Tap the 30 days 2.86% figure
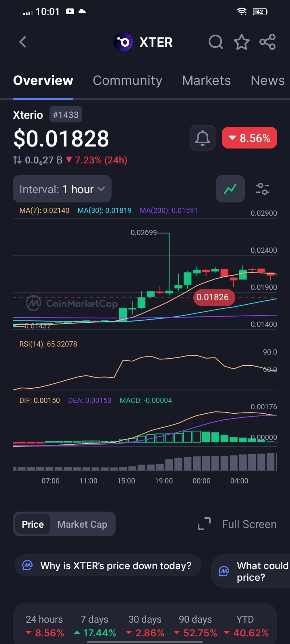The width and height of the screenshot is (290, 644). pyautogui.click(x=145, y=633)
